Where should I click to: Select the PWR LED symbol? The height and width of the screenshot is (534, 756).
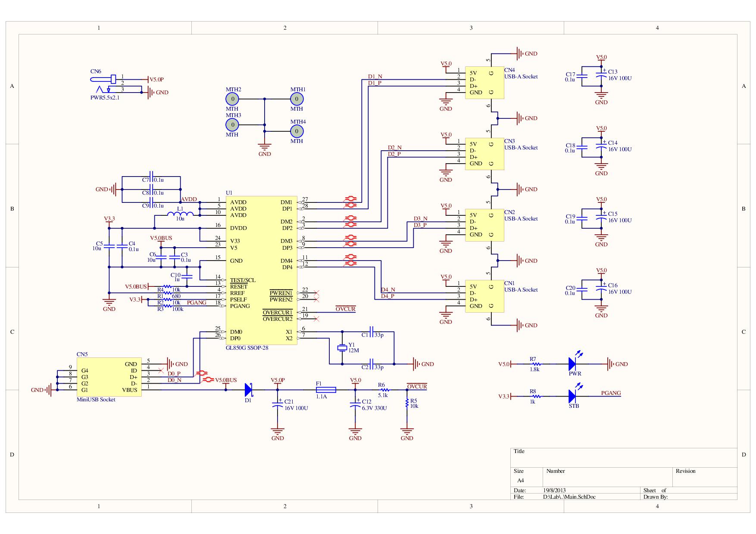coord(573,364)
